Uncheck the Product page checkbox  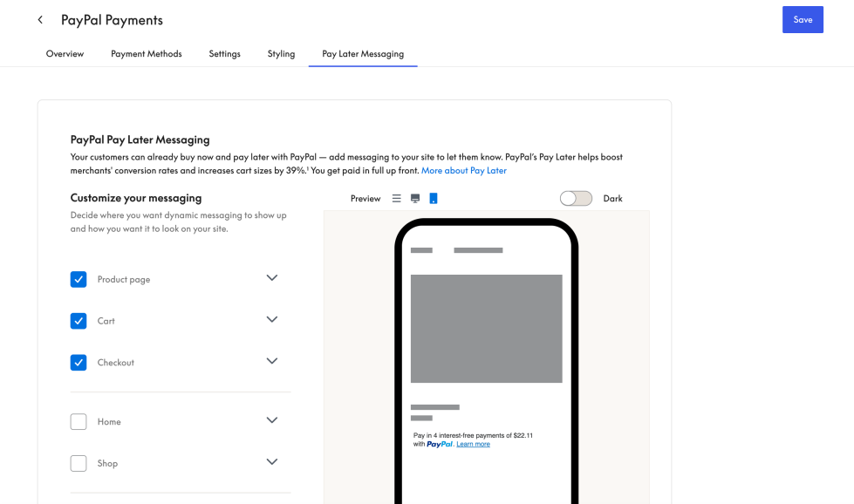79,279
